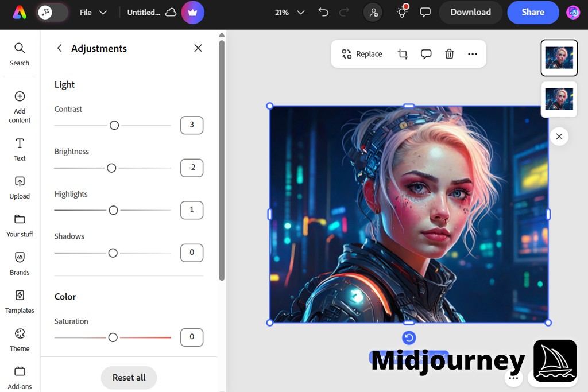The height and width of the screenshot is (392, 588).
Task: Open the Adobe Express home logo
Action: (20, 13)
